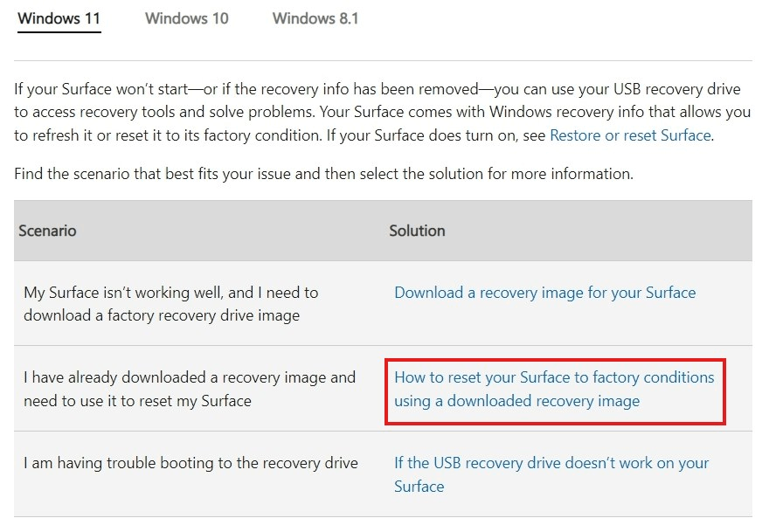
Task: Follow the Restore or reset Surface link
Action: click(630, 135)
